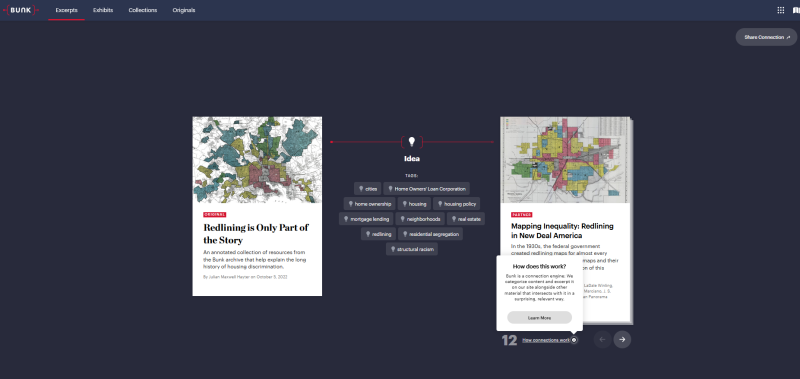Open Mapping Inequality article title
This screenshot has width=800, height=379.
pyautogui.click(x=562, y=231)
